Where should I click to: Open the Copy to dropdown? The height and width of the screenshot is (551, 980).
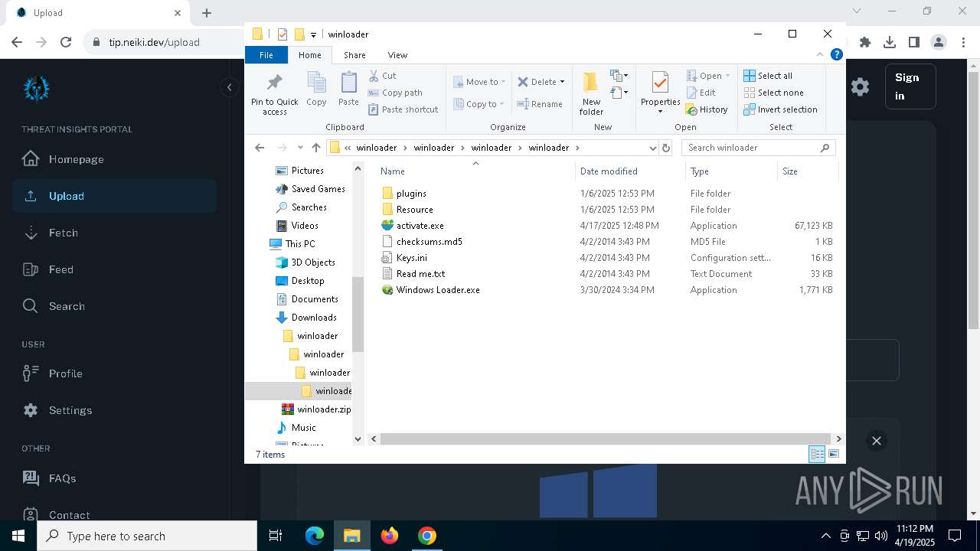click(x=479, y=104)
